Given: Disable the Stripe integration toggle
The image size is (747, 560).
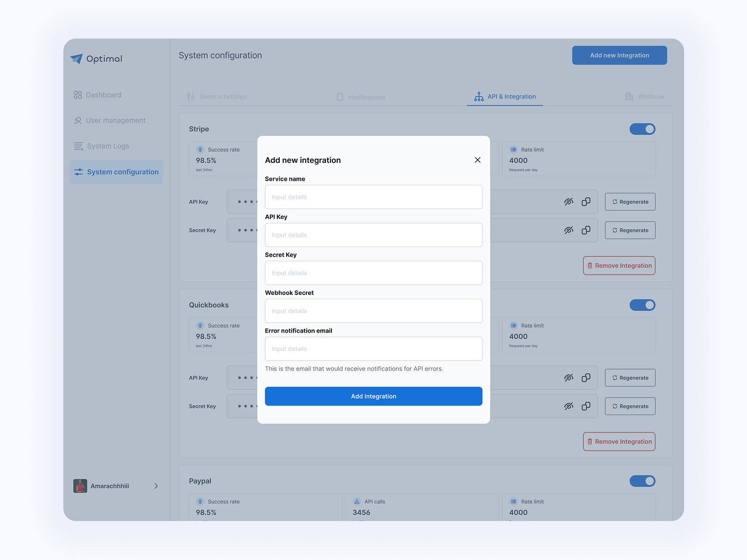Looking at the screenshot, I should click(642, 129).
